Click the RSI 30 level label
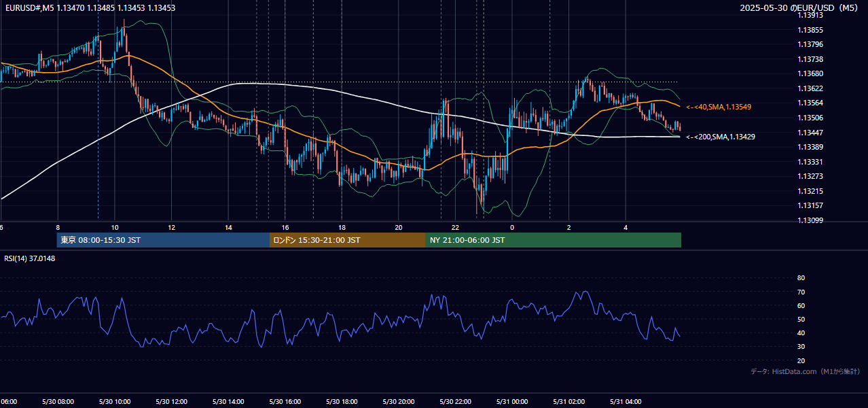Screen dimensions: 868x408 (801, 347)
